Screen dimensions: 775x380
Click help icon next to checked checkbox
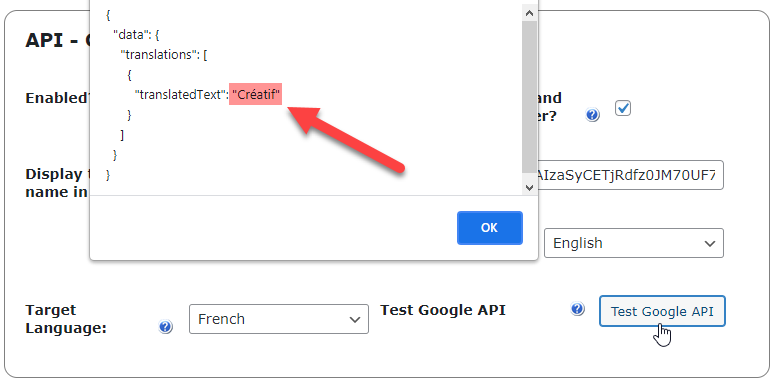592,115
